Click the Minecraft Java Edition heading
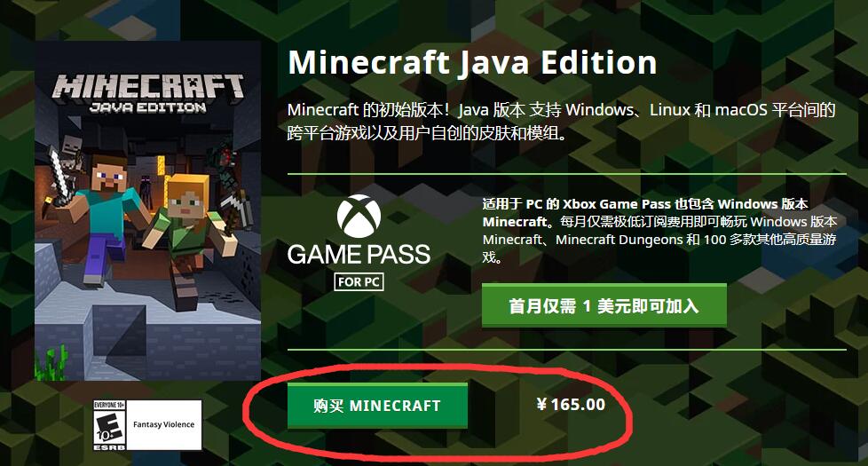Viewport: 868px width, 466px height. tap(472, 62)
